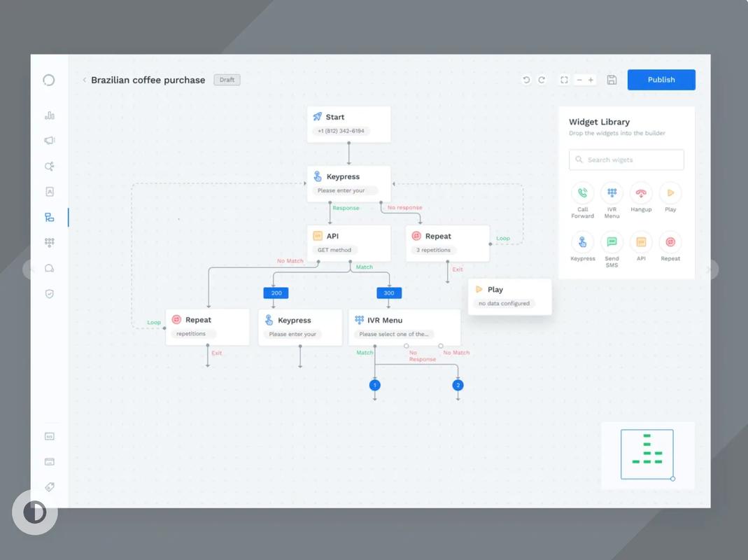This screenshot has height=560, width=748.
Task: Click the Publish button
Action: click(x=661, y=80)
